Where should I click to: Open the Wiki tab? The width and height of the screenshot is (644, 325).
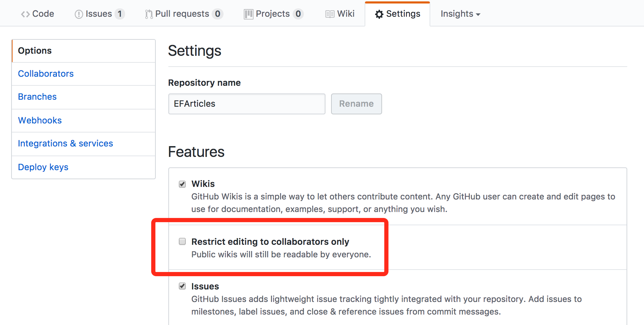point(340,14)
